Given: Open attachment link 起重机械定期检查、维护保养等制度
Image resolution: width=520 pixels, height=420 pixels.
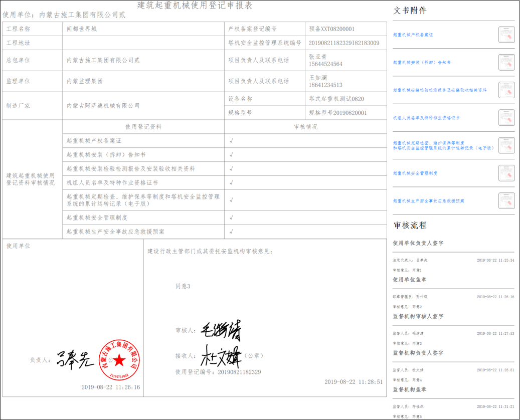Looking at the screenshot, I should (443, 145).
